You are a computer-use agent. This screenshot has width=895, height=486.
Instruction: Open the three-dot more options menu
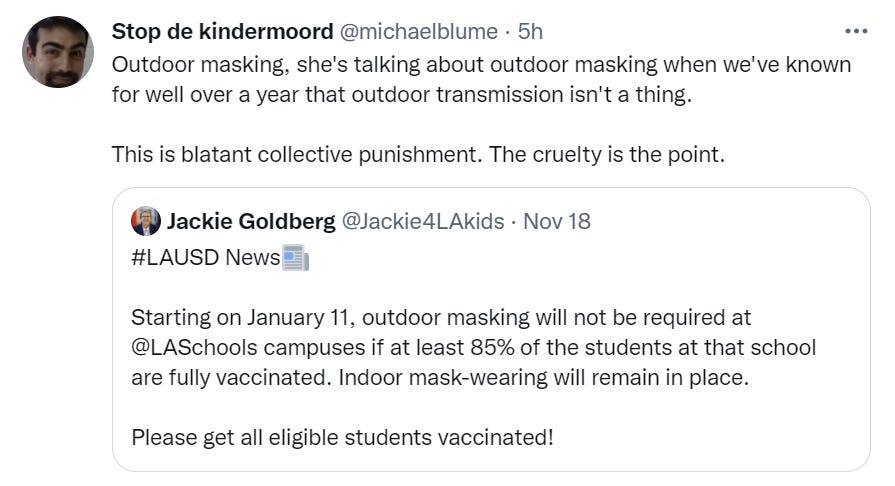point(856,30)
